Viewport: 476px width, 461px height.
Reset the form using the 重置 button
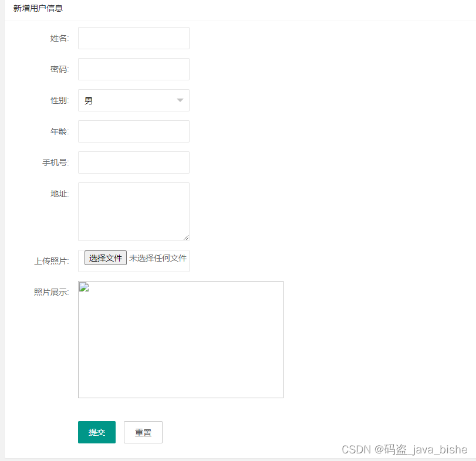tap(143, 432)
